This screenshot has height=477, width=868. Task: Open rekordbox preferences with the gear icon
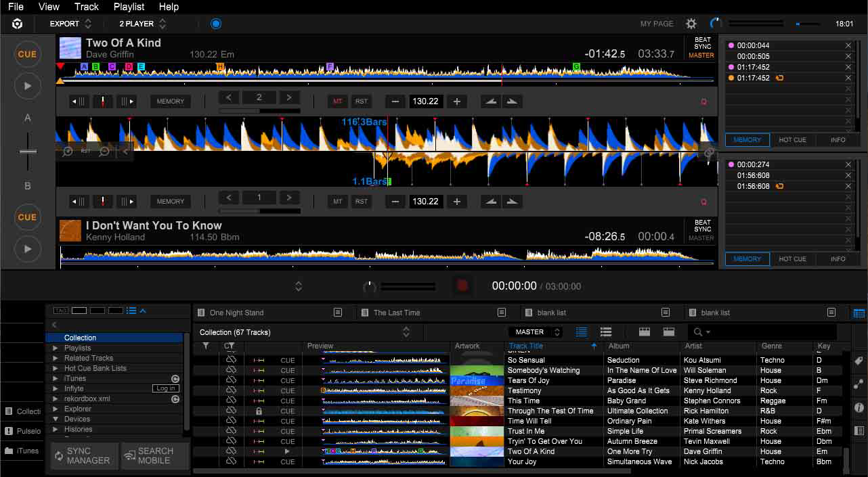click(x=691, y=23)
